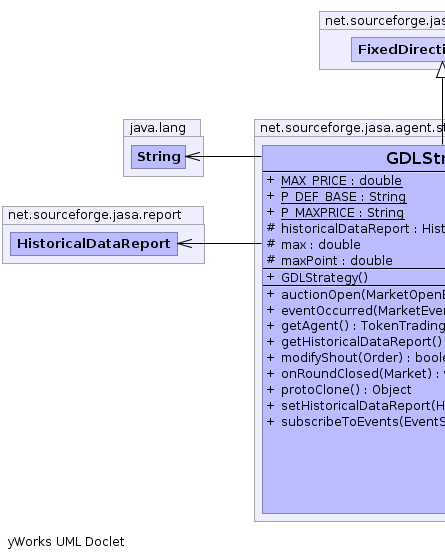This screenshot has height=559, width=445.
Task: Click the GDLStrategy() constructor entry
Action: tap(324, 277)
